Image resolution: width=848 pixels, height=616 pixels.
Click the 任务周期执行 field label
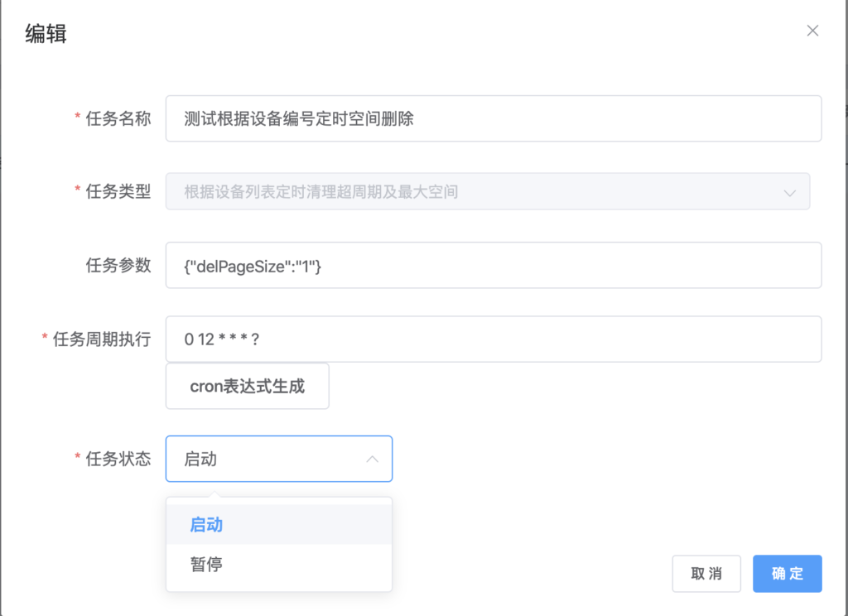click(101, 339)
